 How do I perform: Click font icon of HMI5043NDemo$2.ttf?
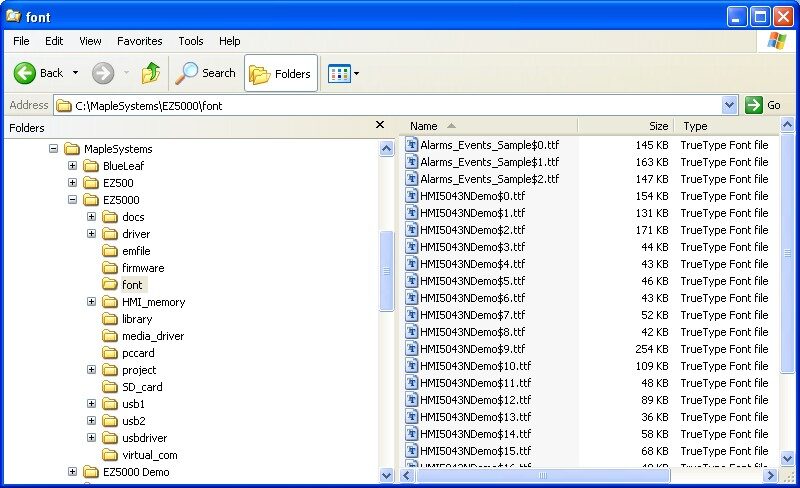click(411, 229)
